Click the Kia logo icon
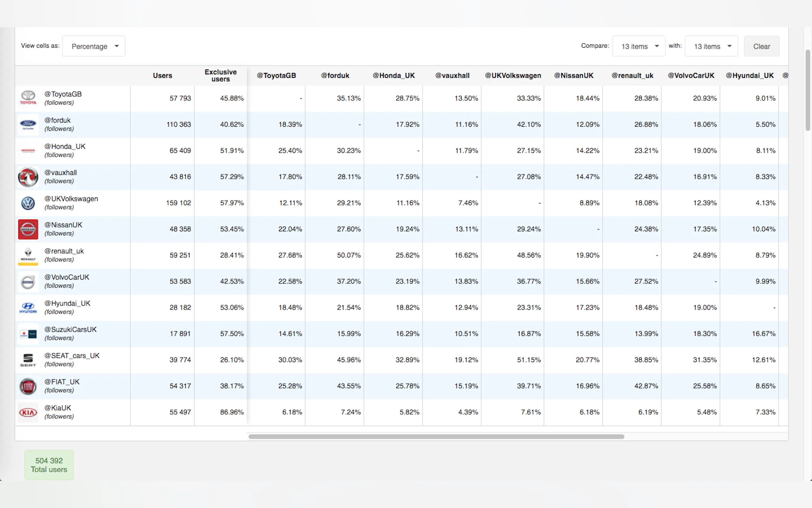The width and height of the screenshot is (812, 508). coord(28,412)
